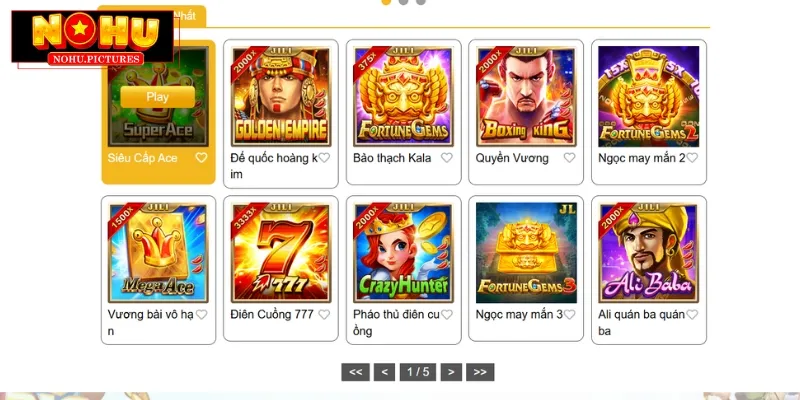The width and height of the screenshot is (800, 400).
Task: Click the Play button on Super Ace
Action: (x=157, y=97)
